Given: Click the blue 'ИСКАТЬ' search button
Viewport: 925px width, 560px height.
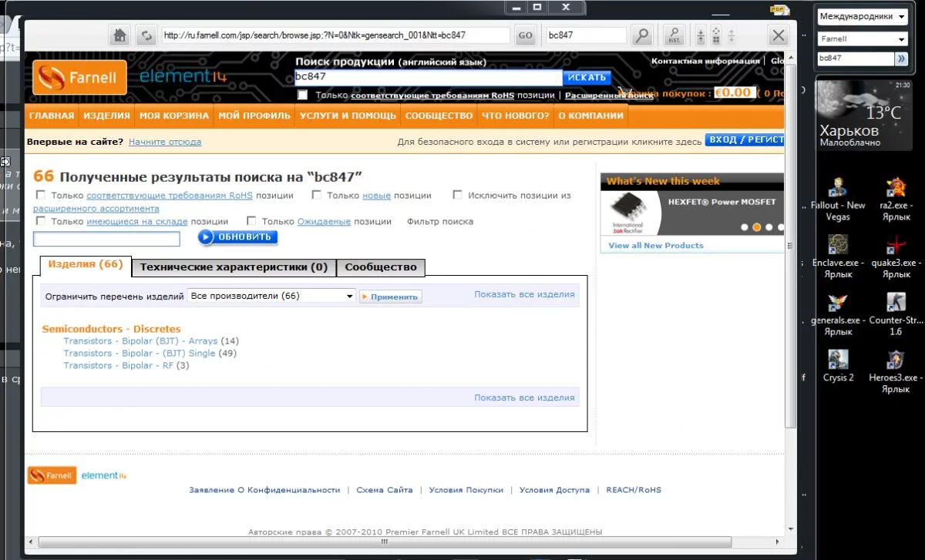Looking at the screenshot, I should [x=587, y=78].
